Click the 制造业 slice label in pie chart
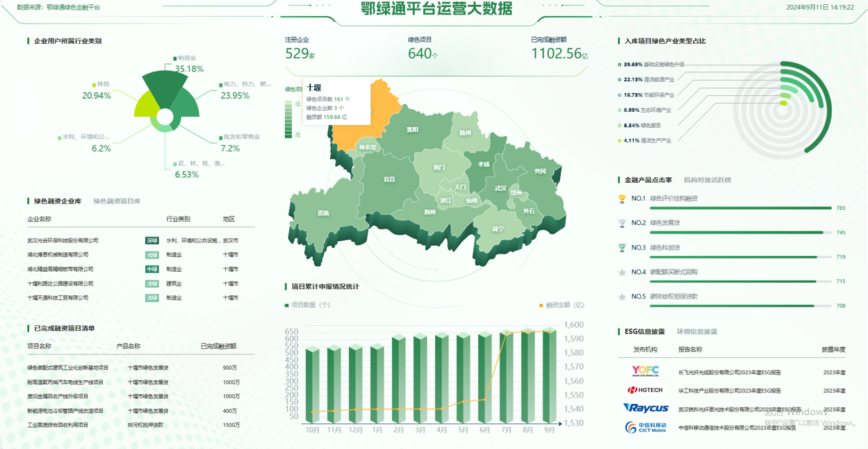 coord(186,58)
